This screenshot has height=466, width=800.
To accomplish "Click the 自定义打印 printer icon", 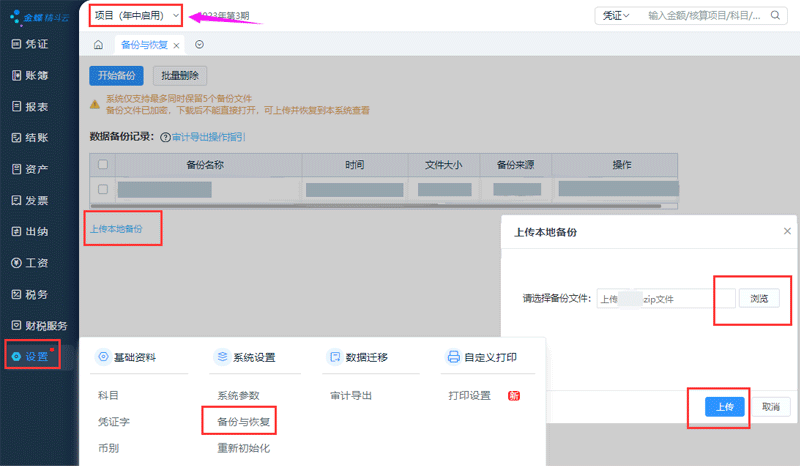I will 453,357.
